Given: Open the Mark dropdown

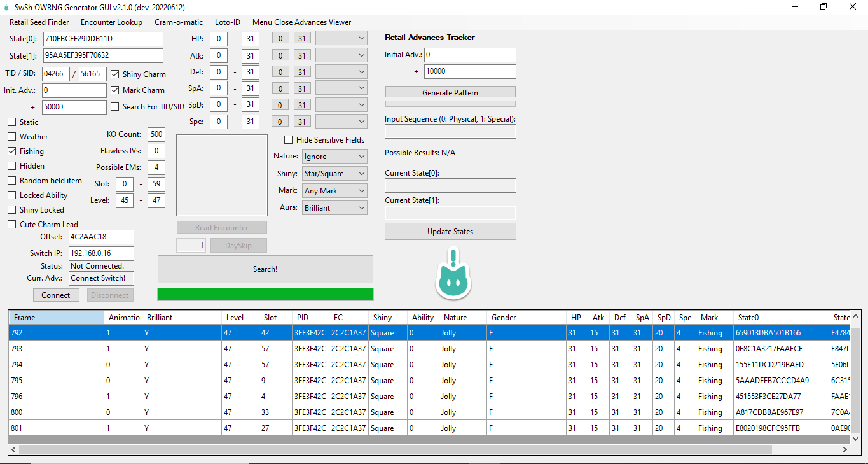Looking at the screenshot, I should pos(334,191).
